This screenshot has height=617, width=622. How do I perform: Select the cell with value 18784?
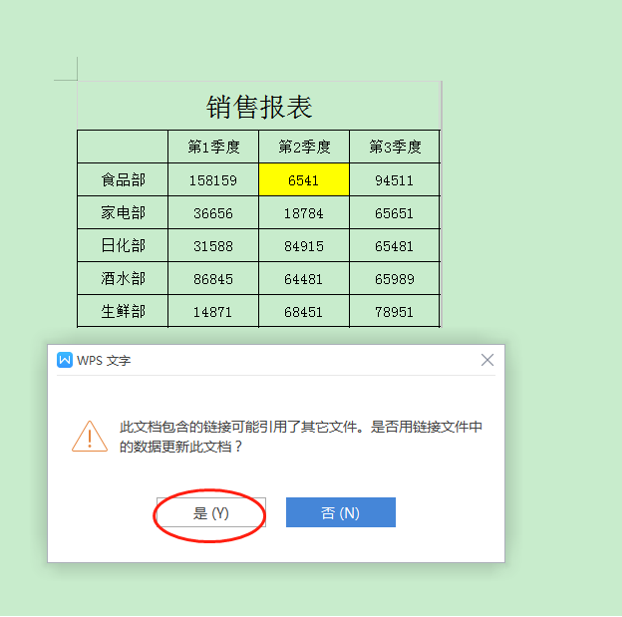[304, 213]
